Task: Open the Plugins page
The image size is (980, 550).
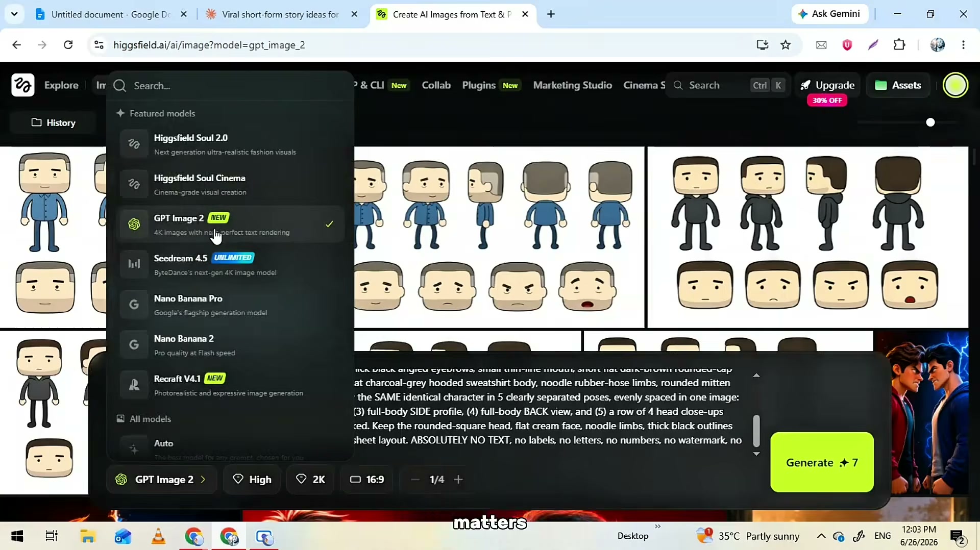Action: (479, 85)
